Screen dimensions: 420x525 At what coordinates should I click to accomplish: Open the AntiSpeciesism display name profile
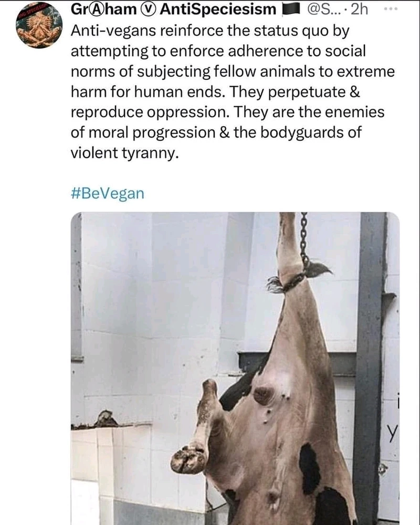(x=218, y=9)
